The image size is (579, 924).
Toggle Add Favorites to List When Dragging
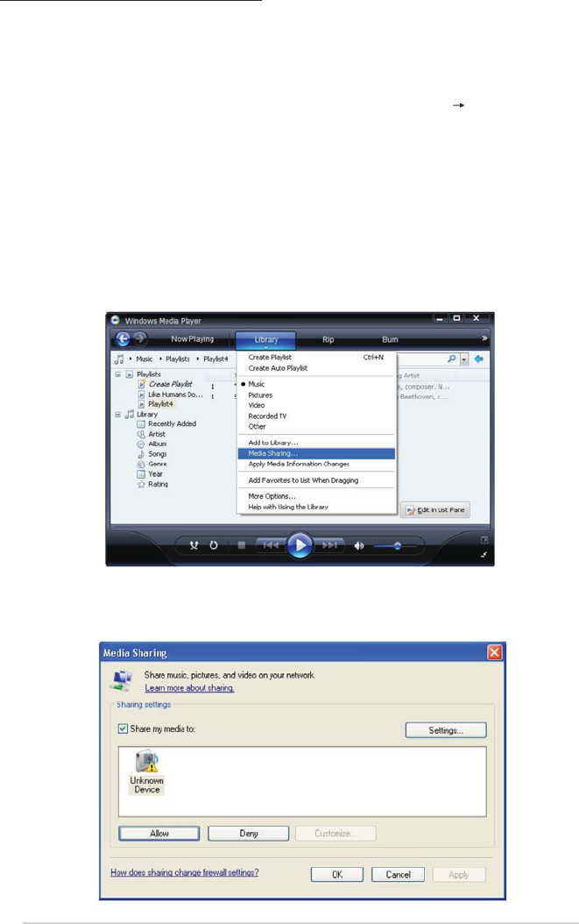pos(315,480)
